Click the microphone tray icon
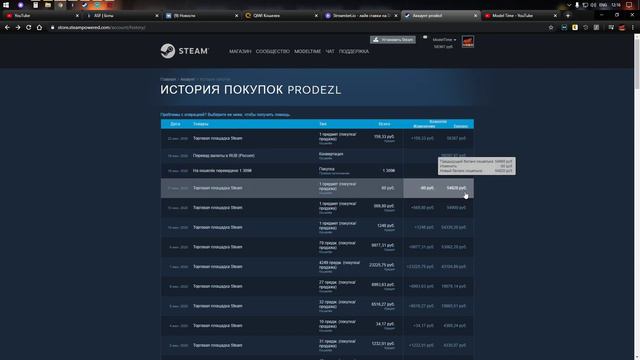This screenshot has height=360, width=640. 577,5
